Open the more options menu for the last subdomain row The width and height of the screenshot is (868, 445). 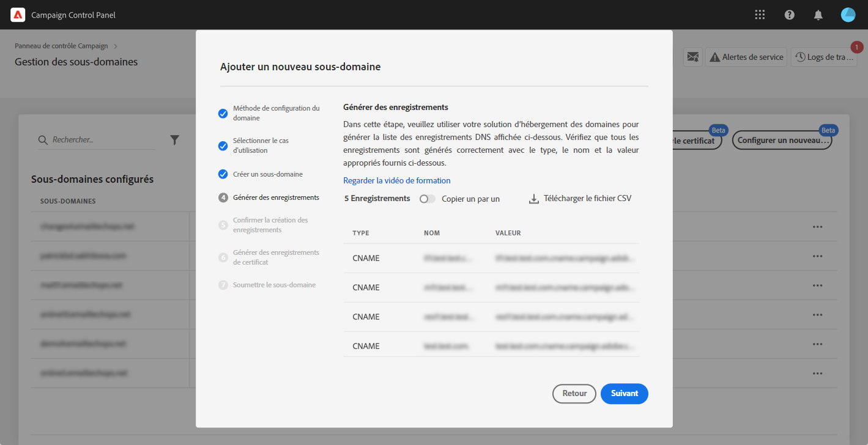pos(817,373)
